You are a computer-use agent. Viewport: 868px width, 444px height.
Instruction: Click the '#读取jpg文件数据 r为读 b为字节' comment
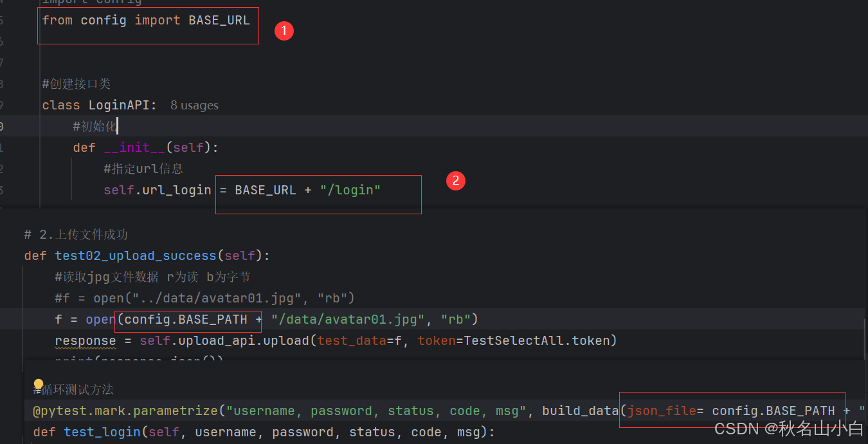[152, 277]
